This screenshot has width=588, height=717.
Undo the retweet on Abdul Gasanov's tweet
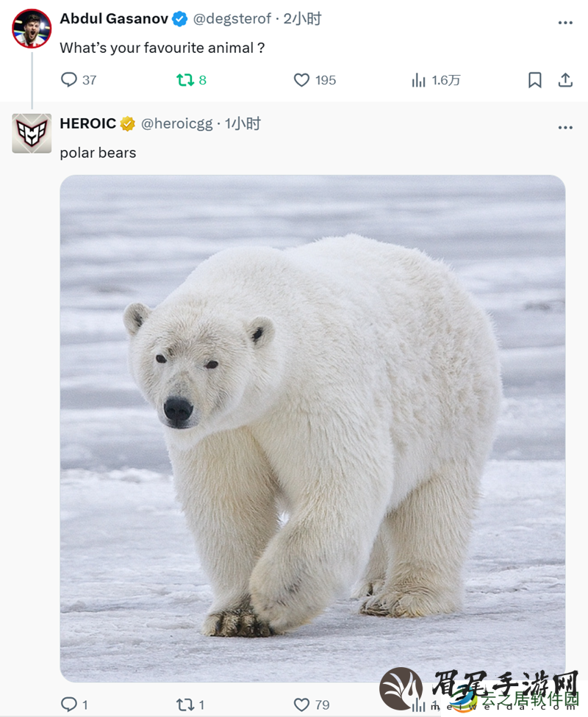tap(191, 80)
